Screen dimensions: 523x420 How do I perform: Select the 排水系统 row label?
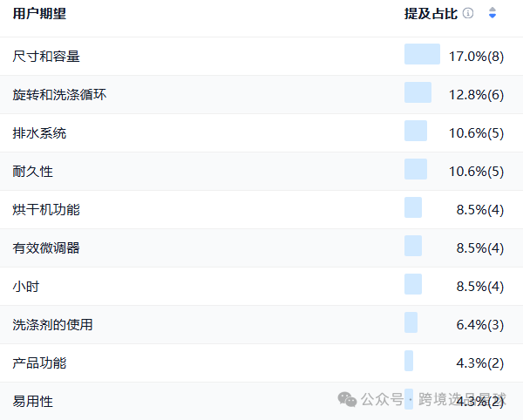(x=39, y=133)
